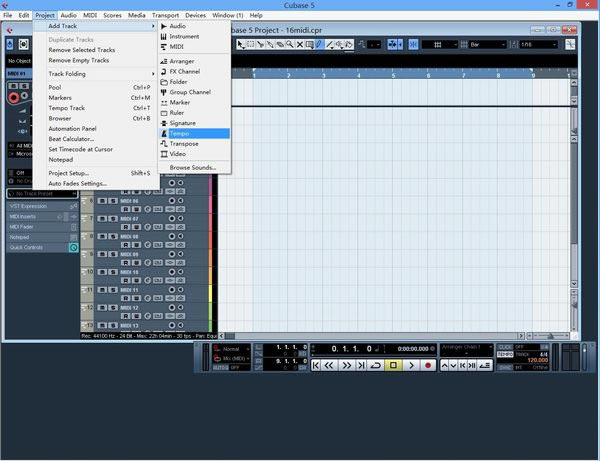Select the Zoom magnifier tool in toolbar
Image resolution: width=600 pixels, height=461 pixels.
tap(288, 45)
